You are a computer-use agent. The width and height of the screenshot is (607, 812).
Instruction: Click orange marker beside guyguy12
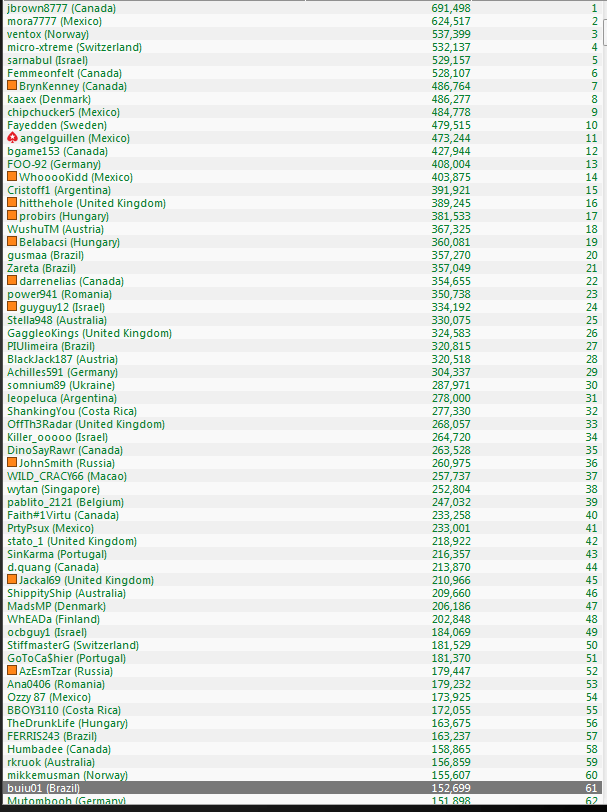tap(12, 307)
